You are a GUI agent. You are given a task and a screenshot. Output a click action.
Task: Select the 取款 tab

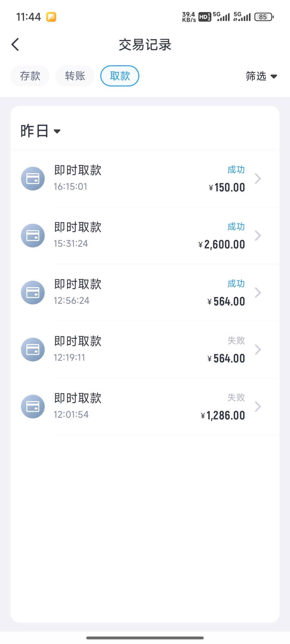click(x=120, y=76)
